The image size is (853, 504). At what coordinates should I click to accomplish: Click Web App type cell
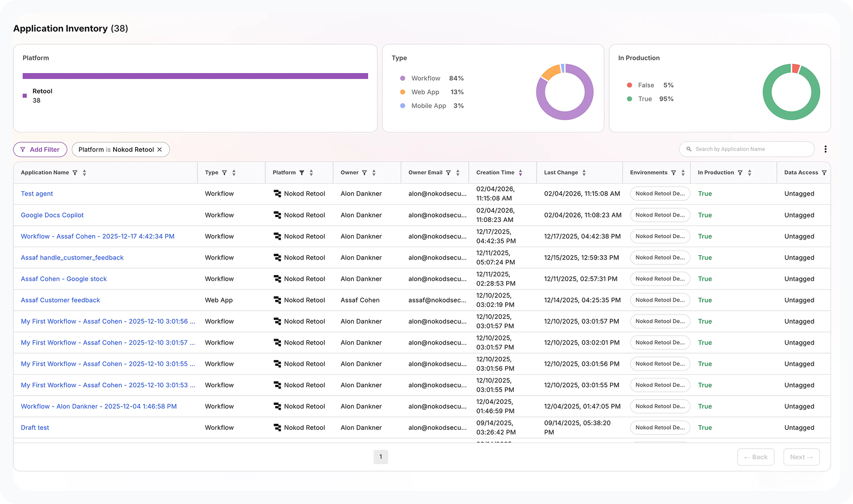[219, 300]
